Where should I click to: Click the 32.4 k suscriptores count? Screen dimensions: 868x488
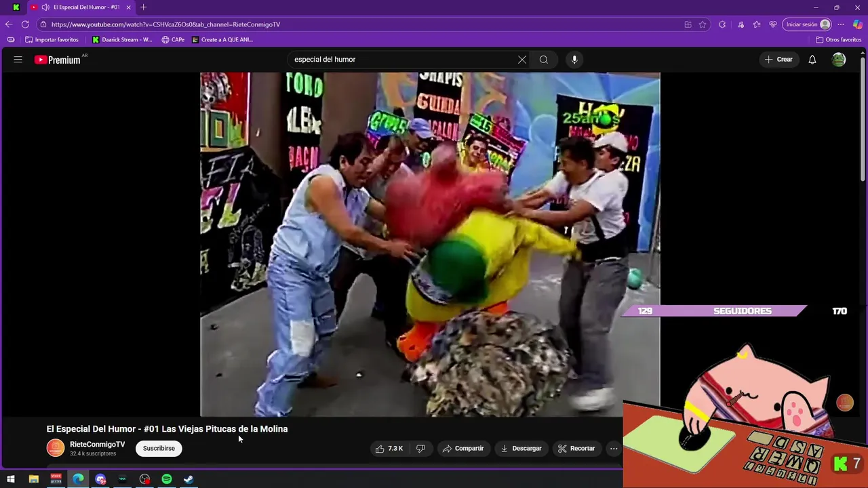pos(93,454)
